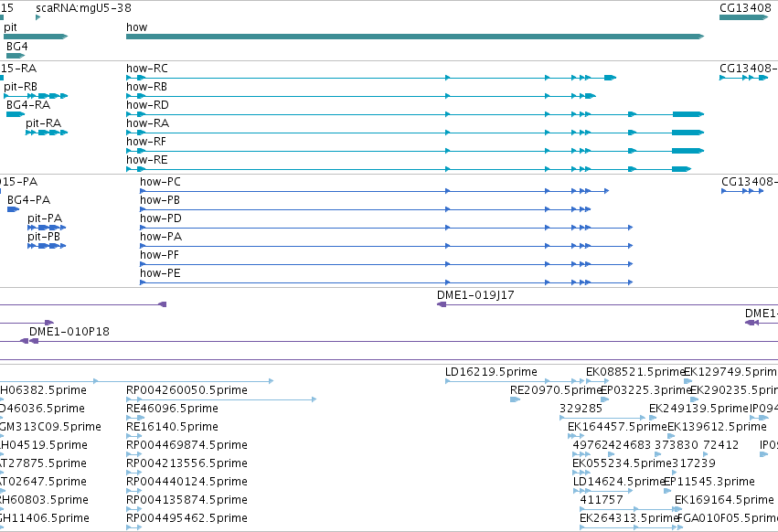This screenshot has height=532, width=778.
Task: Select the pit-RB transcript glyph
Action: pyautogui.click(x=36, y=96)
